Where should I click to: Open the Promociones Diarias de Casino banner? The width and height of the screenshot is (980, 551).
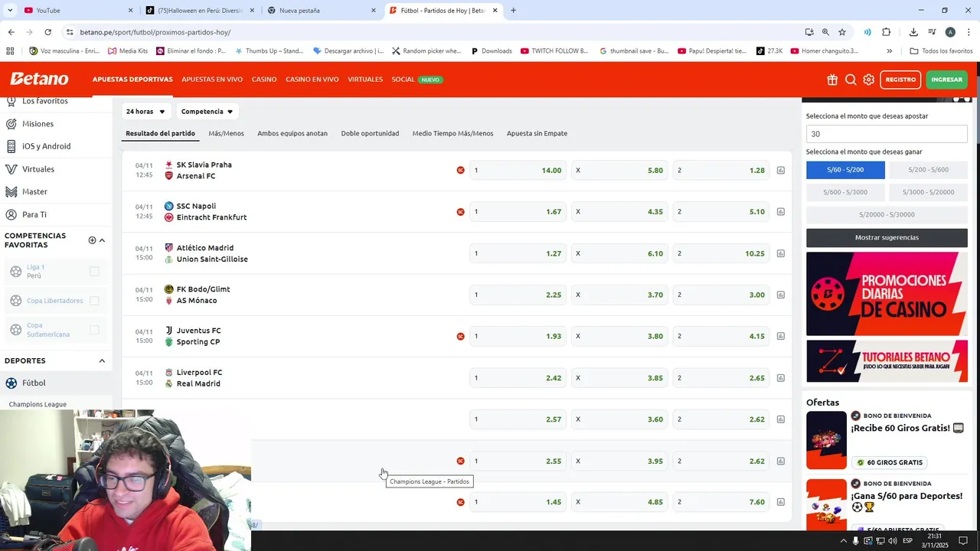pos(887,294)
